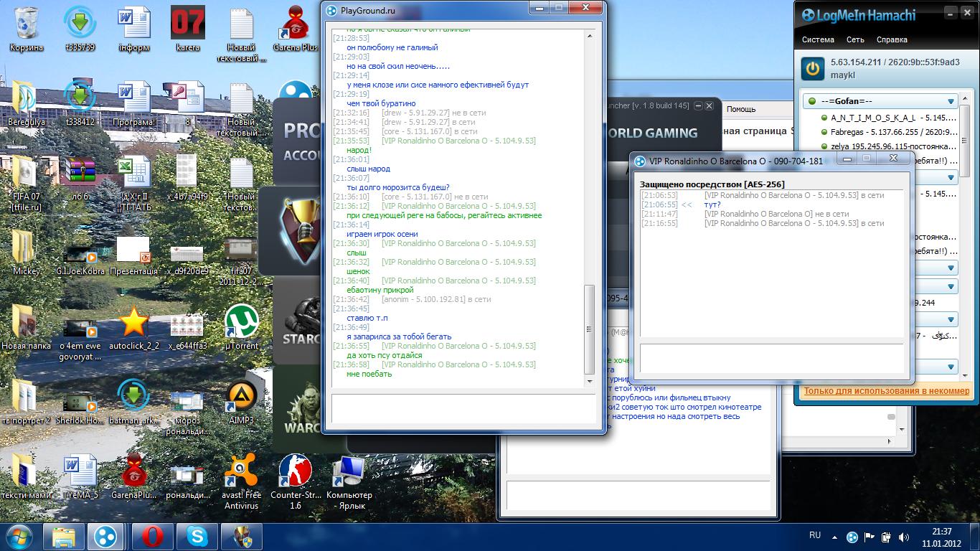Click the chat line 'играем игрок осени'
Image resolution: width=980 pixels, height=551 pixels.
382,234
